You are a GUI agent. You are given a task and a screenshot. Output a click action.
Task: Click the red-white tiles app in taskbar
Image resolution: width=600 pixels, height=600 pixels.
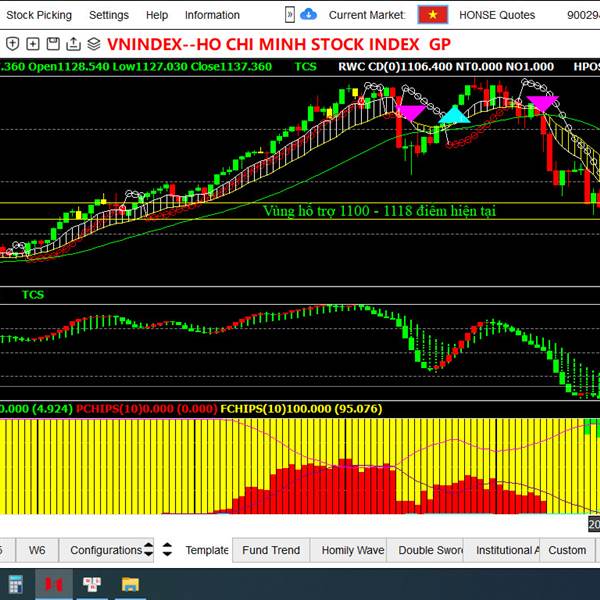(x=92, y=584)
